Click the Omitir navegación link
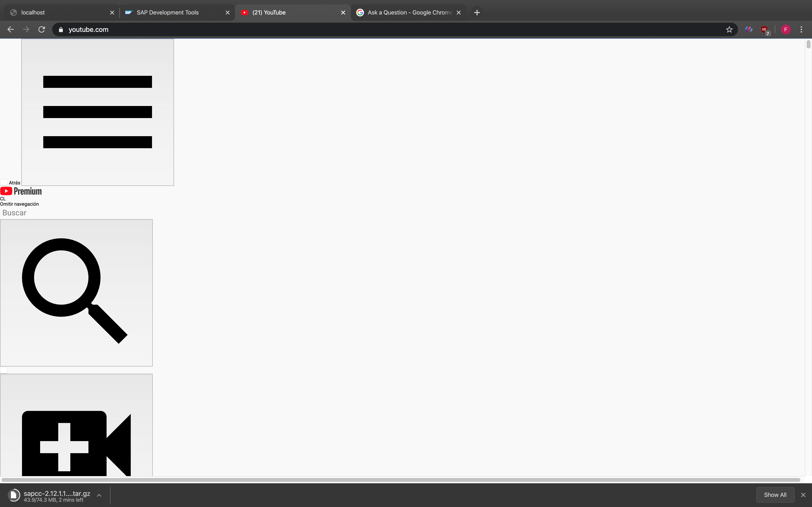Image resolution: width=812 pixels, height=507 pixels. pos(20,204)
